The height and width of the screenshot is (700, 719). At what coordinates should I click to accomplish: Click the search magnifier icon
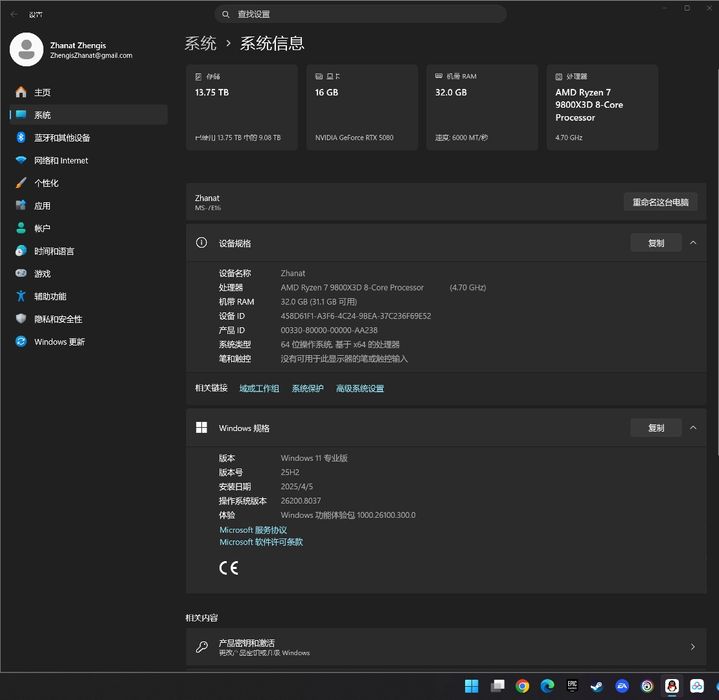(x=226, y=14)
